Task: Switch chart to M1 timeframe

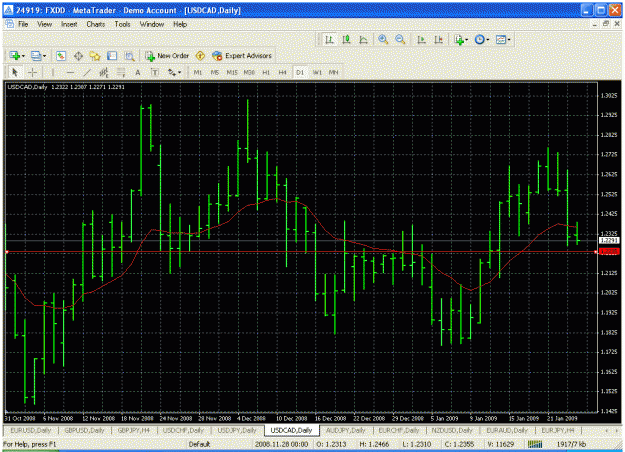Action: point(198,72)
